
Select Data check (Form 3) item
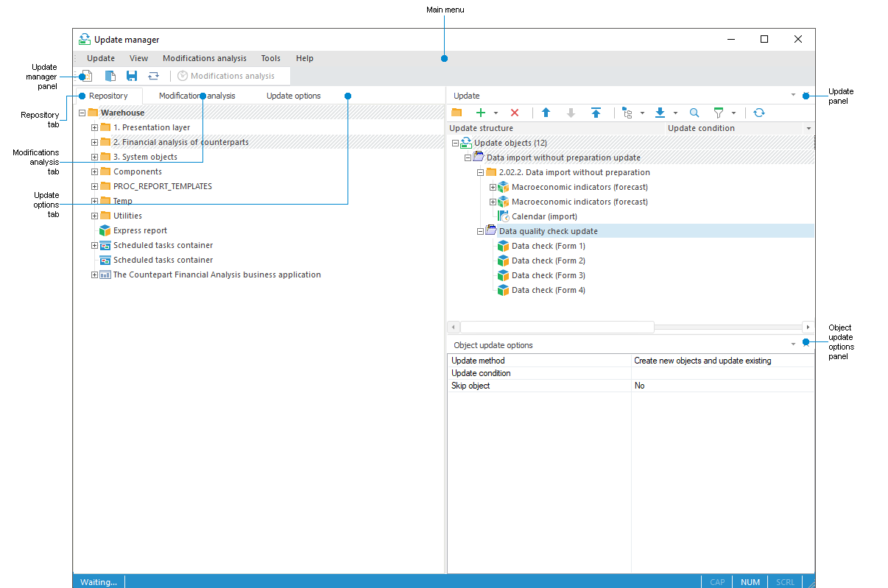coord(548,275)
